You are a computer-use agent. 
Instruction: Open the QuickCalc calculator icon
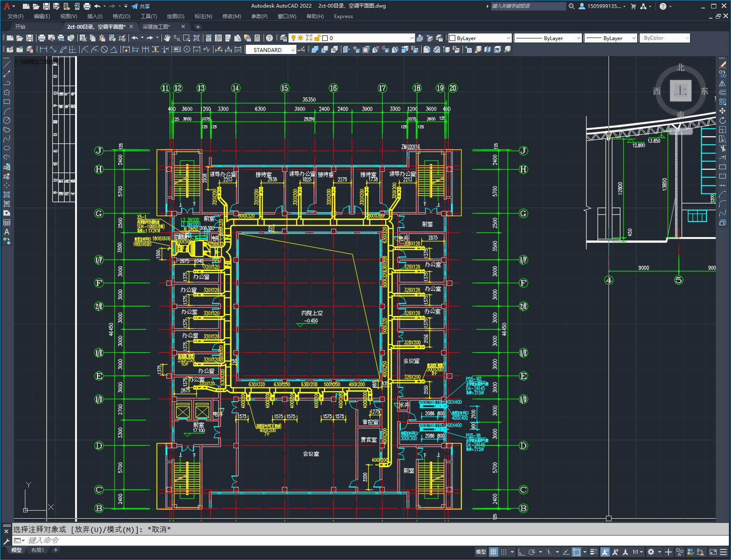tap(257, 38)
